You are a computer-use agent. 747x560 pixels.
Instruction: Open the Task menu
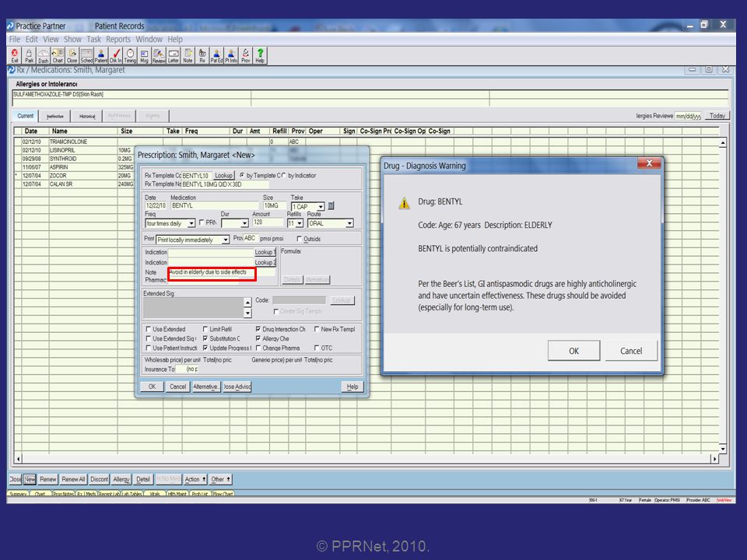94,39
